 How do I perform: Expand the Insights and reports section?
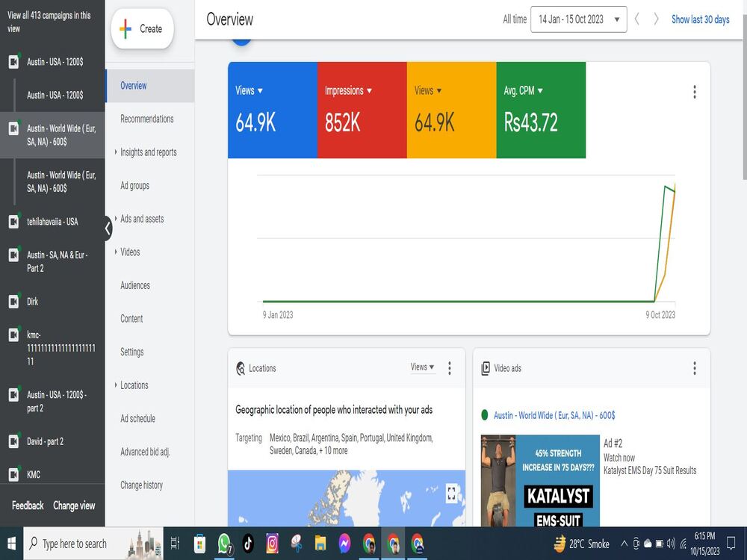coord(148,152)
